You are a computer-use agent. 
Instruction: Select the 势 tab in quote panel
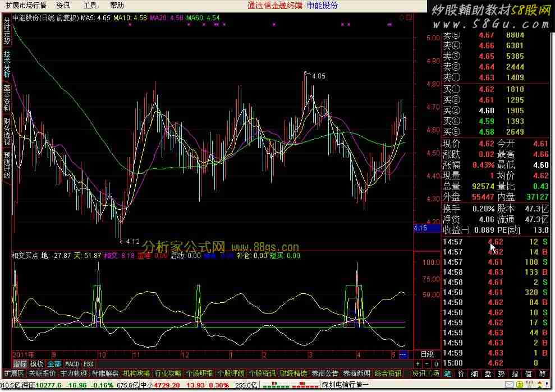coord(502,373)
